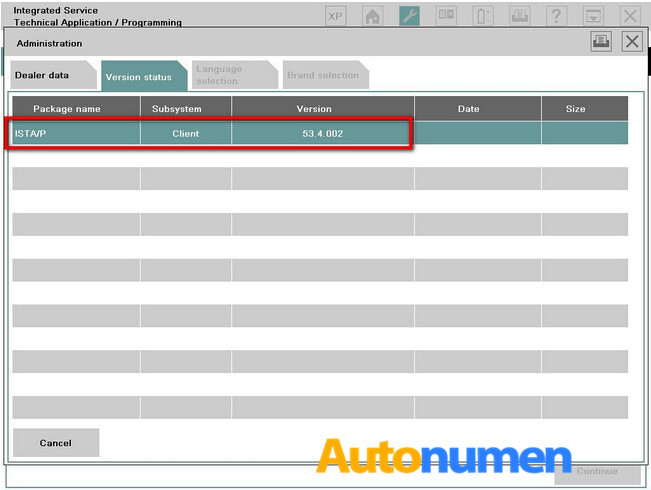Open help with question mark icon
651x490 pixels.
(556, 17)
